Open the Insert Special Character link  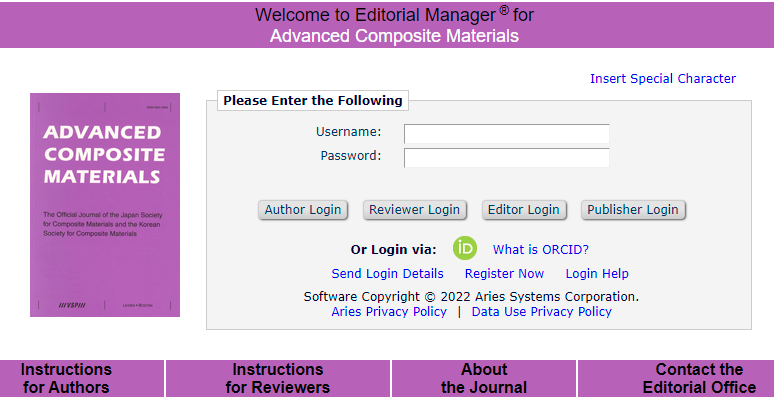pos(663,79)
